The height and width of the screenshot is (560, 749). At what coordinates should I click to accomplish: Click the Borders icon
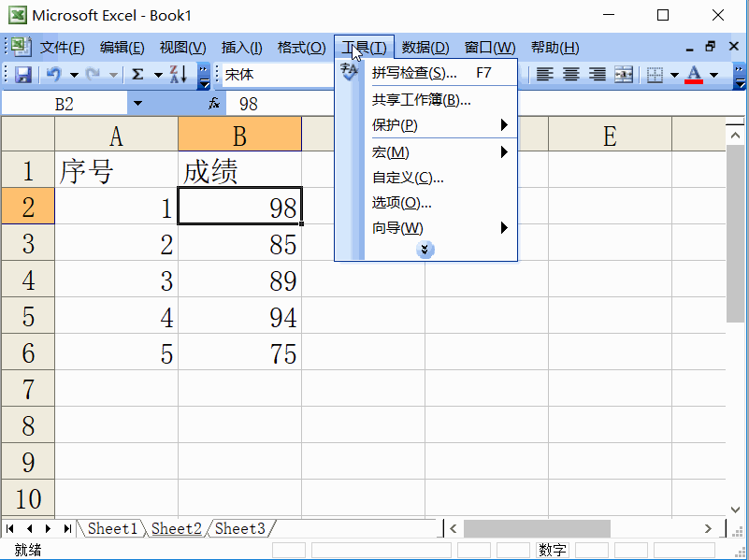tap(653, 74)
